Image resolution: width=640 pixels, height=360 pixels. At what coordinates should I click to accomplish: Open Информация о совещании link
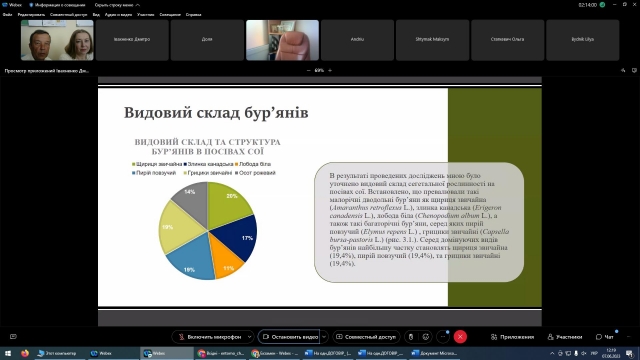coord(57,5)
